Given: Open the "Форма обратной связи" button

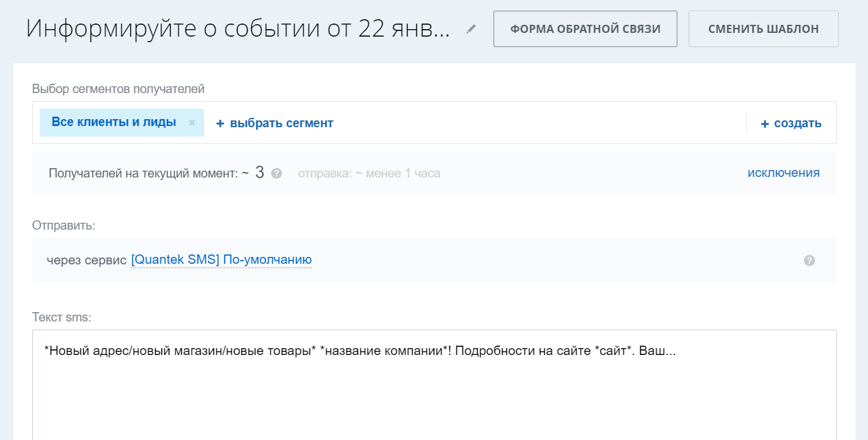Looking at the screenshot, I should 584,29.
